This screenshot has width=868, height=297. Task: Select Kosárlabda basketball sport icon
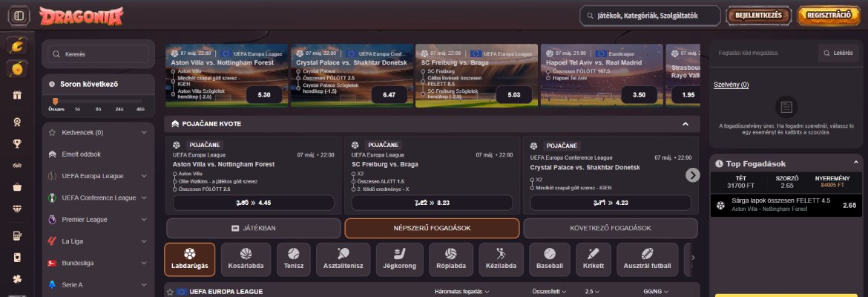click(x=246, y=259)
